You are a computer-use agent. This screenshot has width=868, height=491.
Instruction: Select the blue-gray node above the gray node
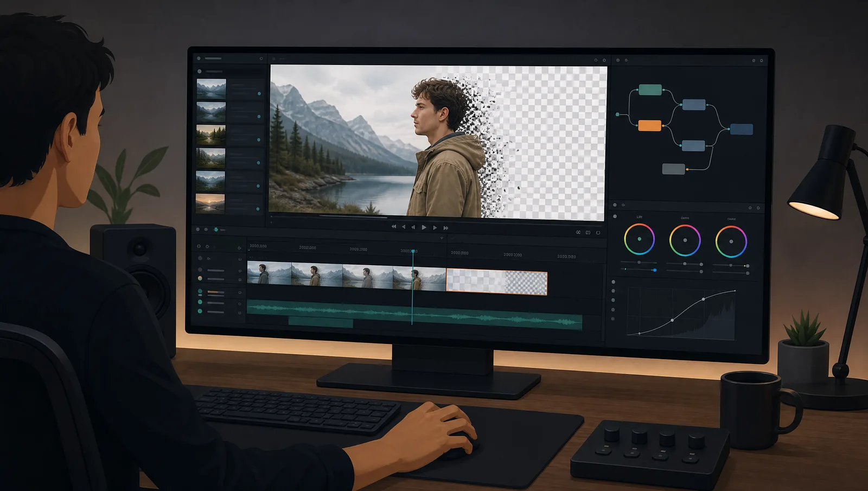(693, 145)
